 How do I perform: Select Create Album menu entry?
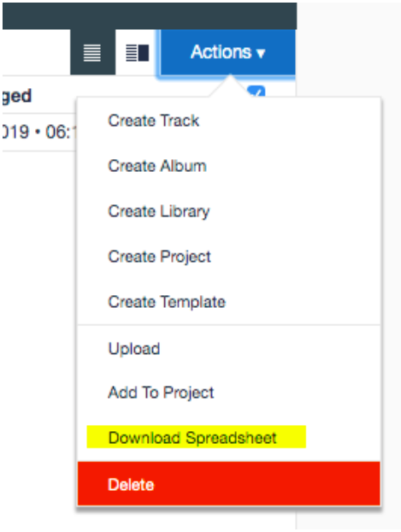pos(157,166)
